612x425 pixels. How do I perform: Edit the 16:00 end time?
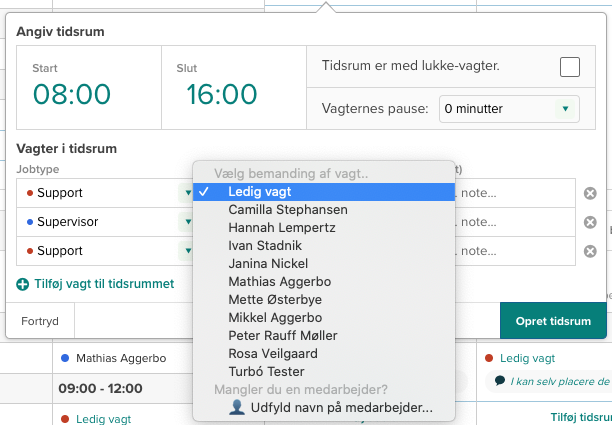(x=222, y=94)
